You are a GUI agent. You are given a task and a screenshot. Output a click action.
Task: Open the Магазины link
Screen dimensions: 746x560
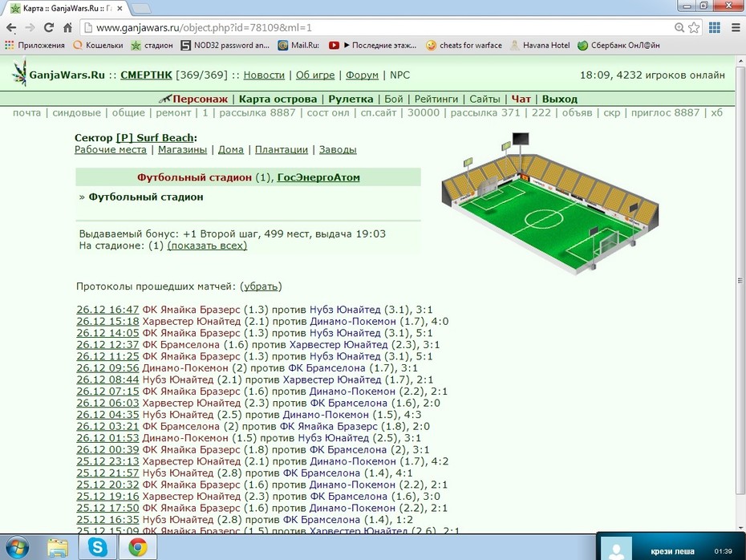pos(182,150)
